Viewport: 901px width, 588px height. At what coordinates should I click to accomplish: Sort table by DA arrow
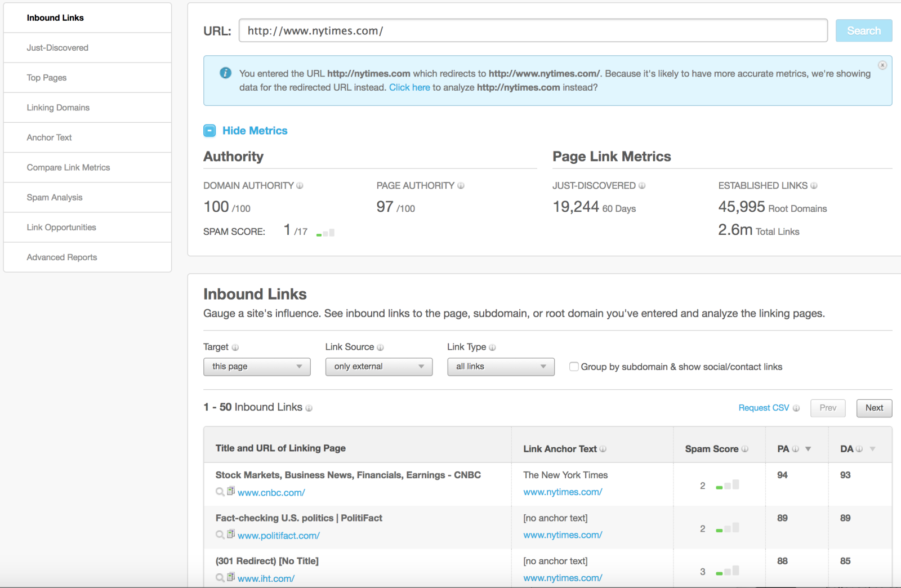(x=872, y=449)
